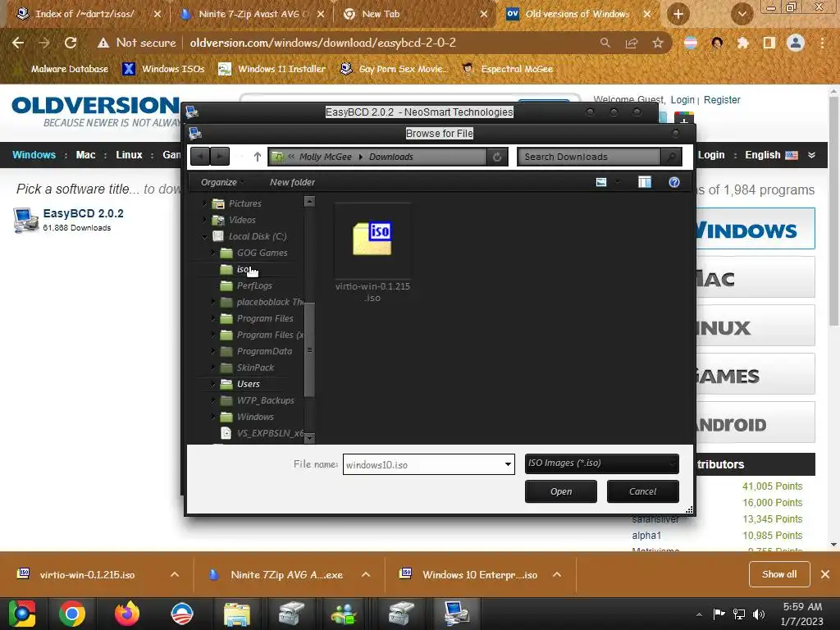This screenshot has width=840, height=630.
Task: Click the volume speaker icon in system tray
Action: (x=759, y=614)
